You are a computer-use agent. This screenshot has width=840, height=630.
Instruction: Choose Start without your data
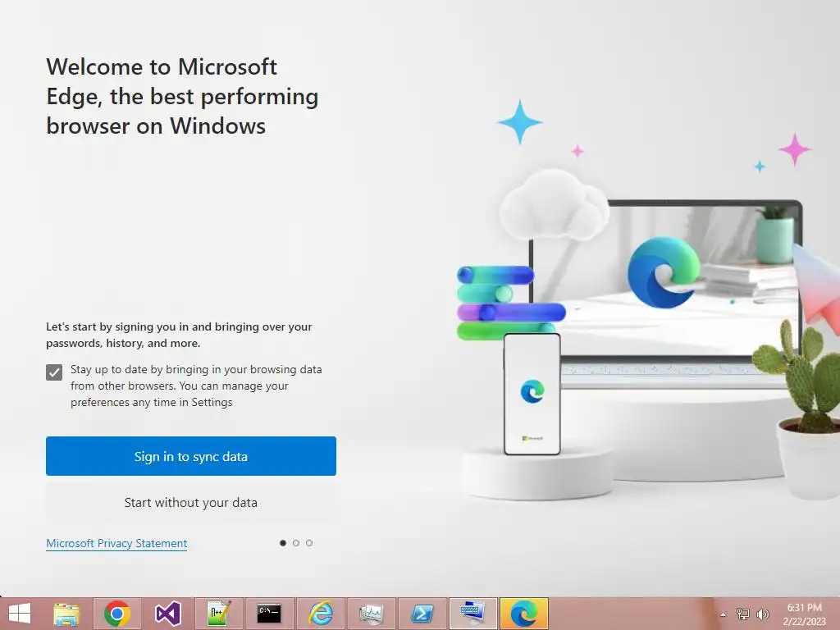tap(190, 503)
